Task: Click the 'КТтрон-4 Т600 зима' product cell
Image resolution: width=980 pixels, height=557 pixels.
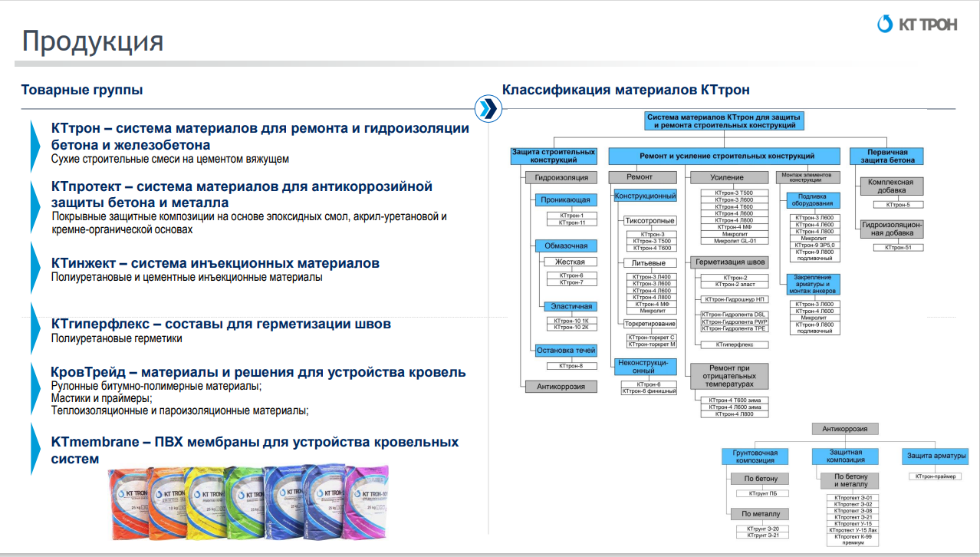Action: tap(735, 400)
